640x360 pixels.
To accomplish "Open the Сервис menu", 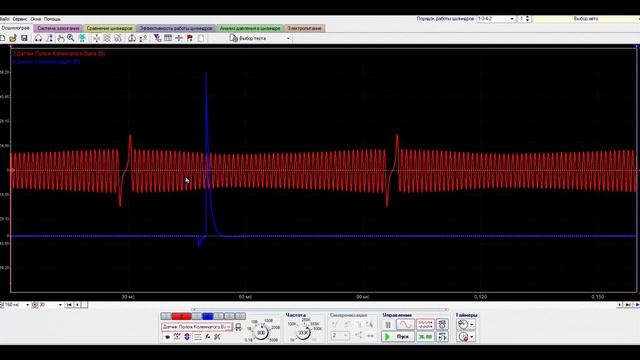I will click(x=20, y=19).
